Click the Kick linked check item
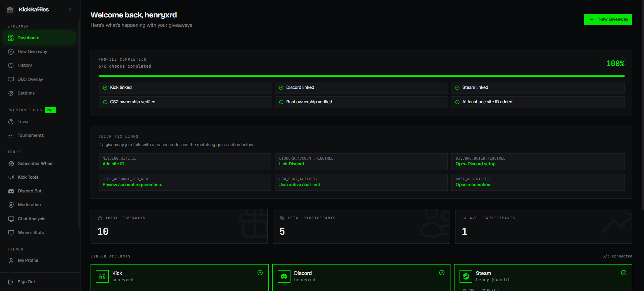The width and height of the screenshot is (644, 291). tap(185, 88)
